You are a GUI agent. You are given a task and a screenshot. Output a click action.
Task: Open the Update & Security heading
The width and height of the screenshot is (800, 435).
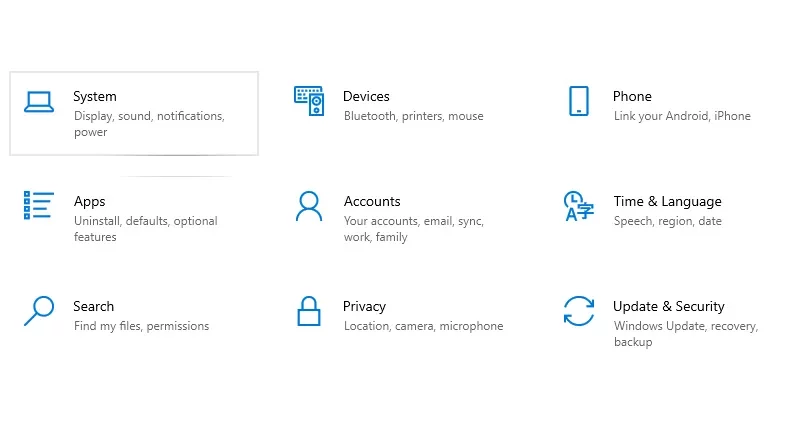[669, 306]
